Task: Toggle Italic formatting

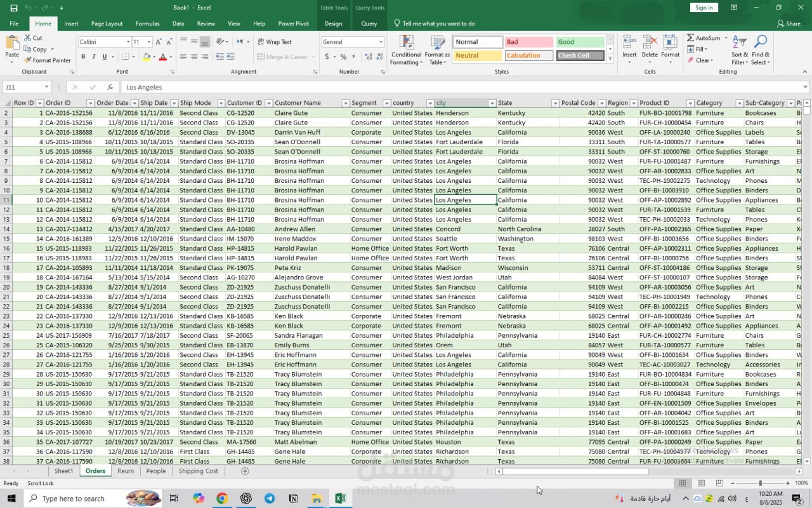Action: tap(94, 57)
